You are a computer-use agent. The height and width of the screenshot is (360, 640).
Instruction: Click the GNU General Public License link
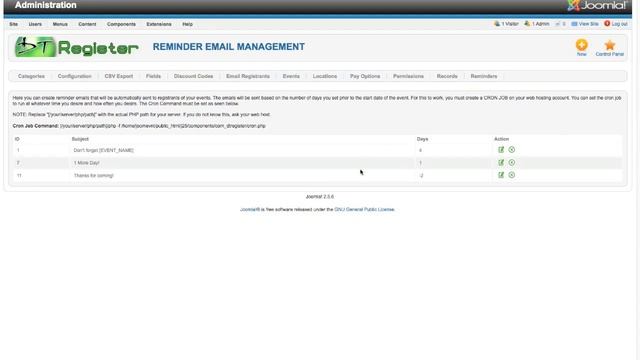point(364,209)
